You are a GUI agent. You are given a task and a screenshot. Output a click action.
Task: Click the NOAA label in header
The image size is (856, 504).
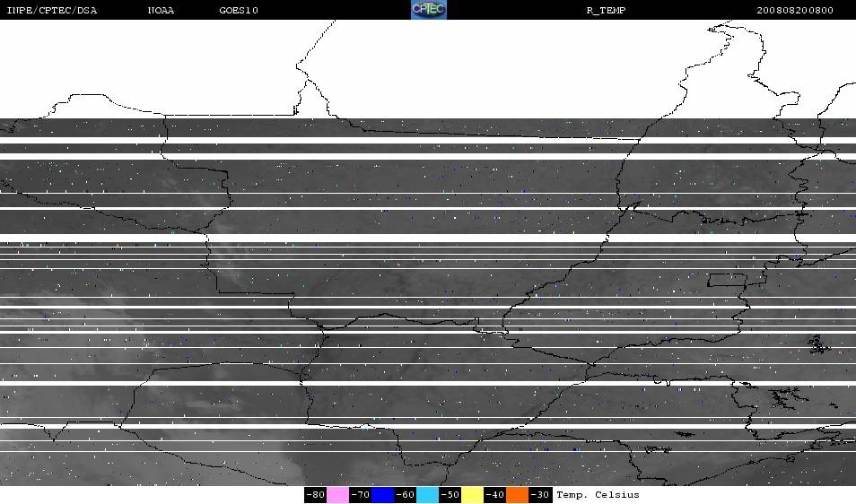click(161, 11)
